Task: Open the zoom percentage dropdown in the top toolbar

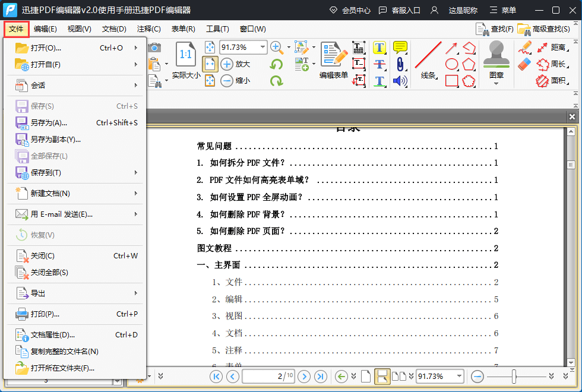Action: pos(262,47)
